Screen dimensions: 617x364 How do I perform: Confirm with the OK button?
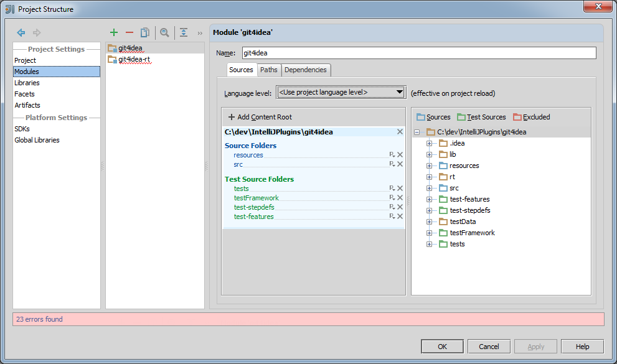pyautogui.click(x=442, y=347)
